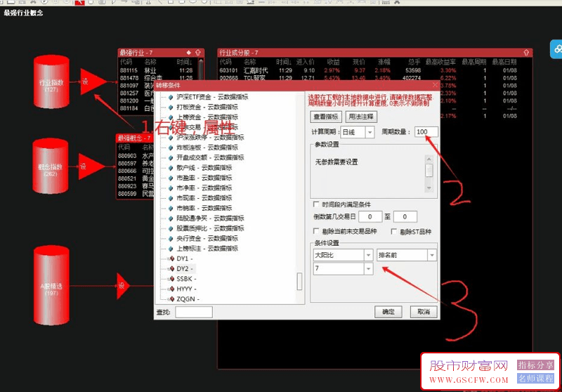Click the 周期数量 field showing 100
Image resolution: width=562 pixels, height=392 pixels.
click(x=426, y=132)
